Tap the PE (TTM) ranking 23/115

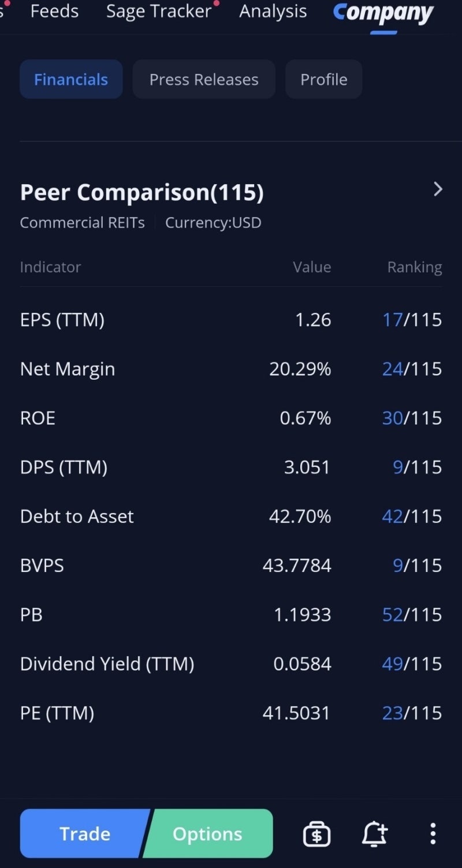(x=412, y=713)
